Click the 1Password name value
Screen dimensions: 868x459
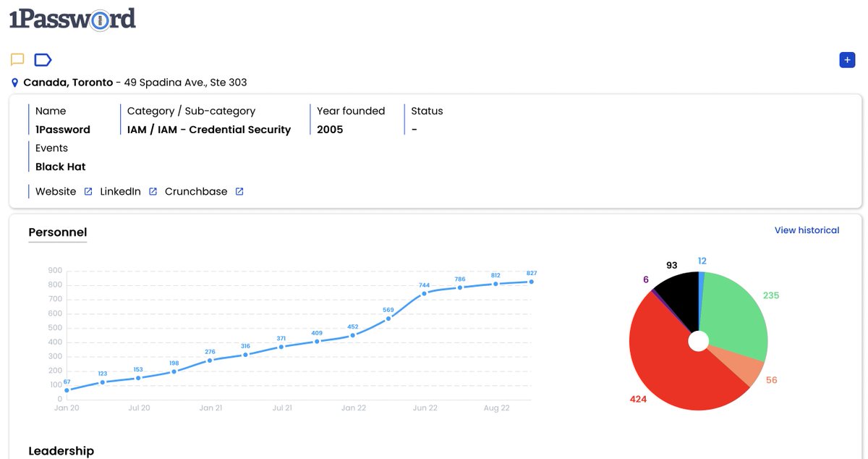pos(63,130)
